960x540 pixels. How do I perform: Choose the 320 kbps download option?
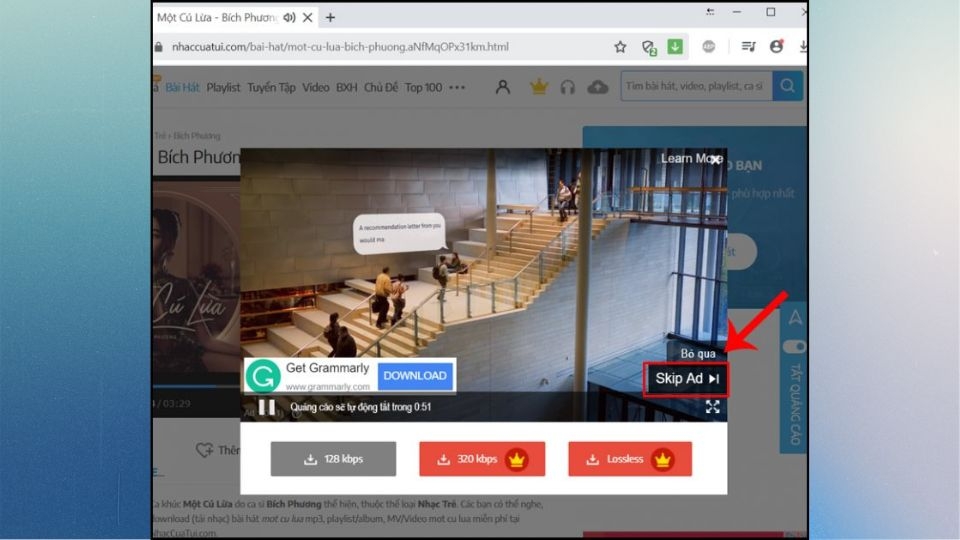coord(481,459)
